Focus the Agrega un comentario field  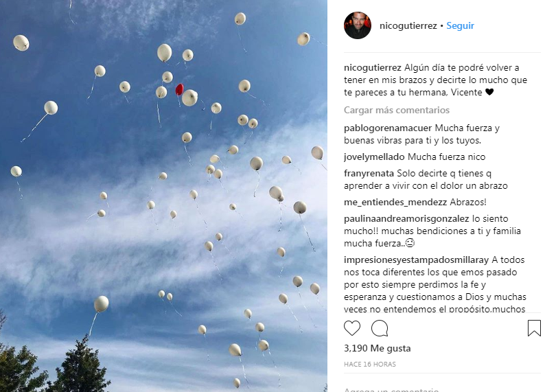pyautogui.click(x=442, y=389)
